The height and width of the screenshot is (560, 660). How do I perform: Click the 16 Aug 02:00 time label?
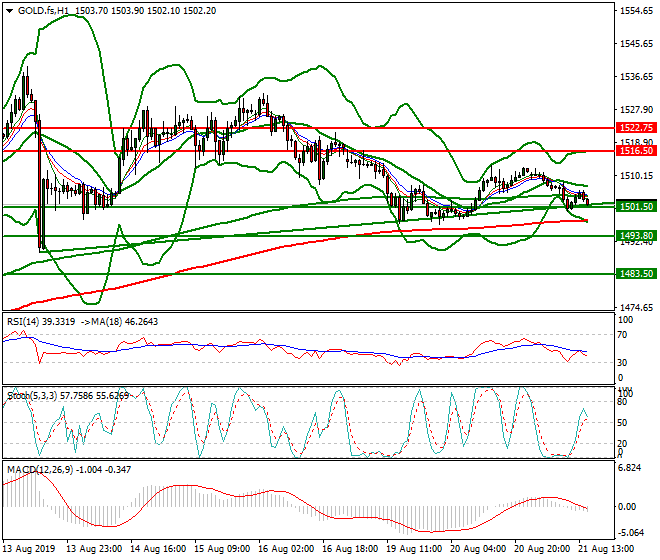286,549
